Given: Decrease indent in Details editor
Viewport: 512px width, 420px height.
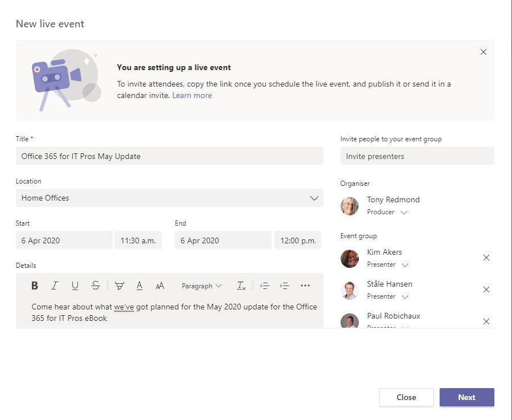Looking at the screenshot, I should (264, 286).
